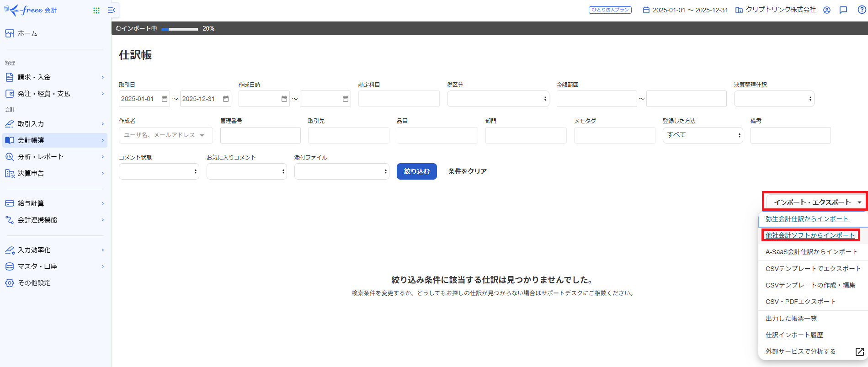Click the 取引入力 pen icon
This screenshot has height=367, width=868.
tap(10, 124)
